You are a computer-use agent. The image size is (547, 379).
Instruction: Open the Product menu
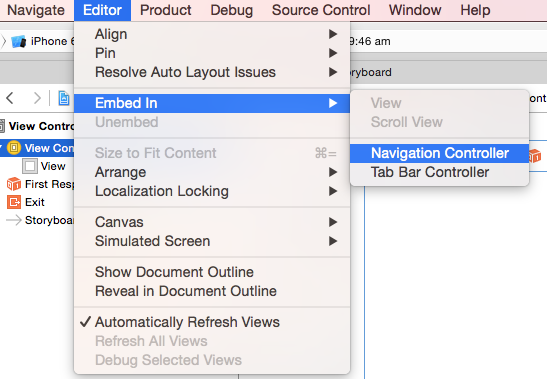tap(166, 10)
